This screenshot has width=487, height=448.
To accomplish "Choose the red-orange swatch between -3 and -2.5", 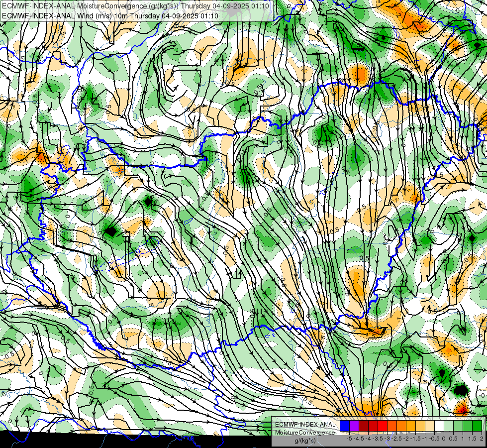I will pos(392,426).
